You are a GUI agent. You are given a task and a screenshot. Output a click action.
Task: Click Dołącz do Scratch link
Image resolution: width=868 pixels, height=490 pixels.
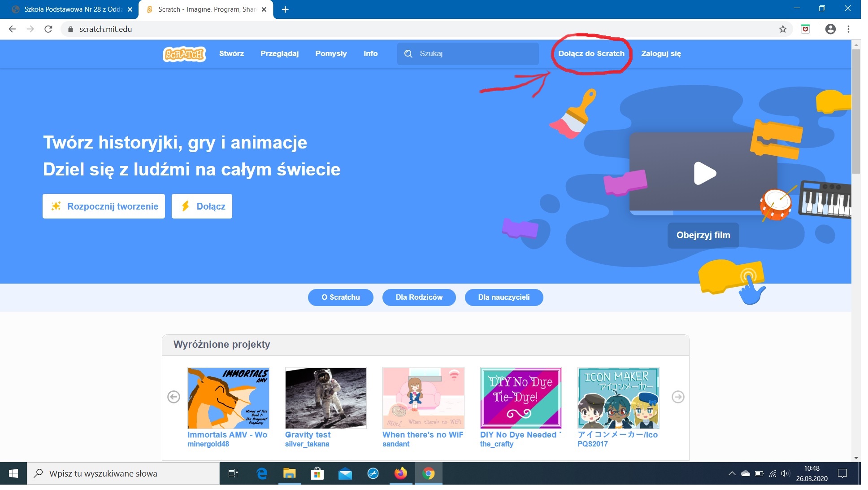(x=591, y=53)
